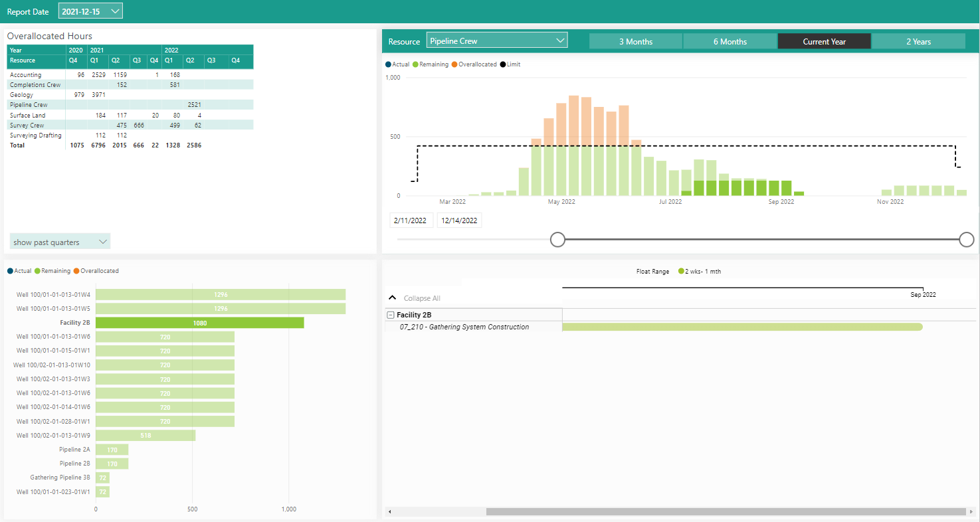Select the 6 Months time range

pyautogui.click(x=730, y=42)
